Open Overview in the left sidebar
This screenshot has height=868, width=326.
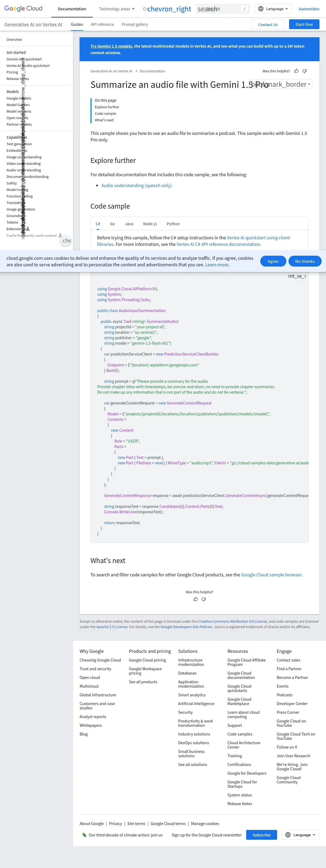[x=14, y=39]
